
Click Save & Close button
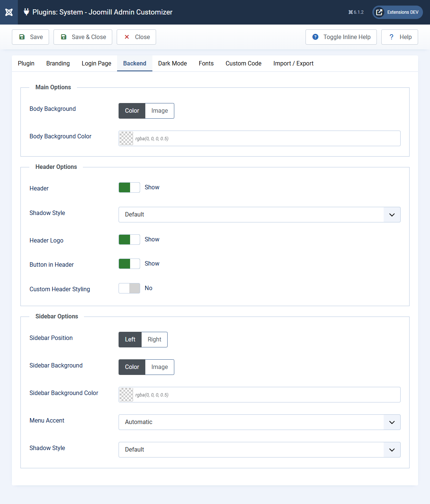pyautogui.click(x=83, y=37)
